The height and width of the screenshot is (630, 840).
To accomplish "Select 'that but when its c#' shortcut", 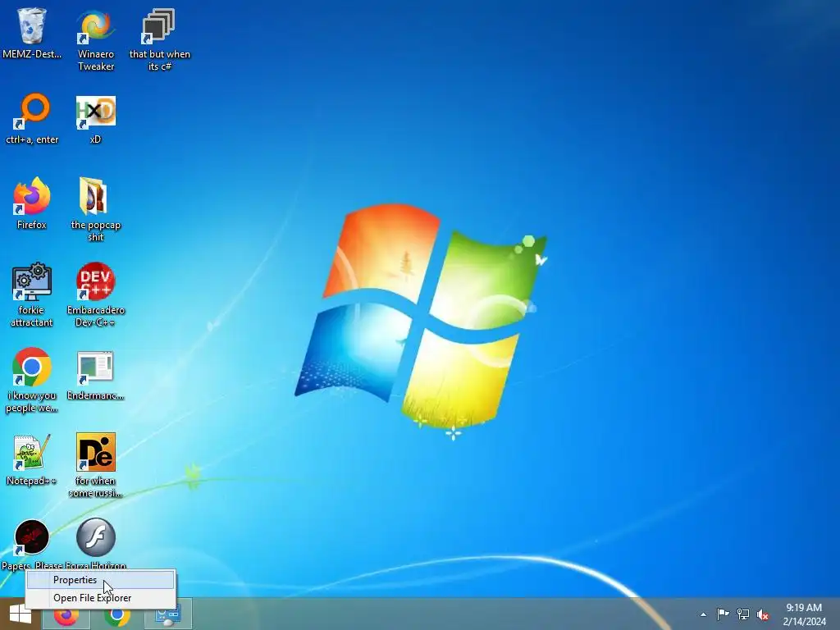I will pyautogui.click(x=159, y=40).
